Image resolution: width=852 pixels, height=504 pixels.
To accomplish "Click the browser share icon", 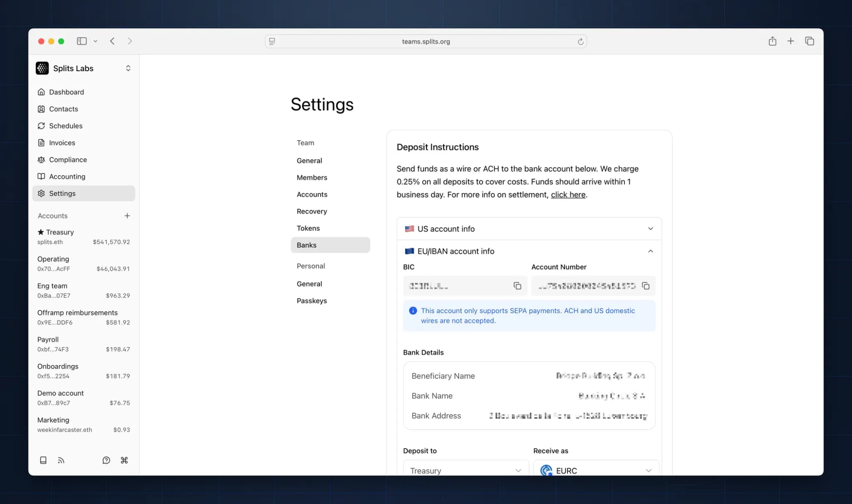I will [772, 41].
